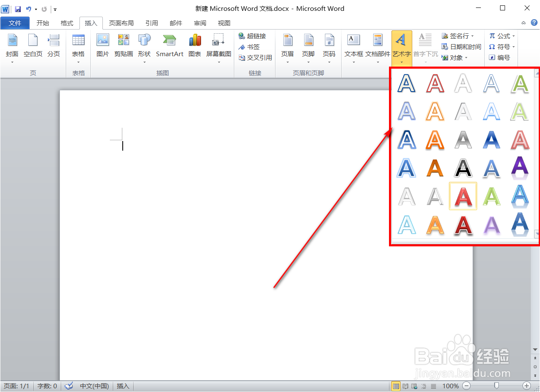Screen dimensions: 540x392
Task: Open the page number (页码) menu
Action: pos(329,48)
